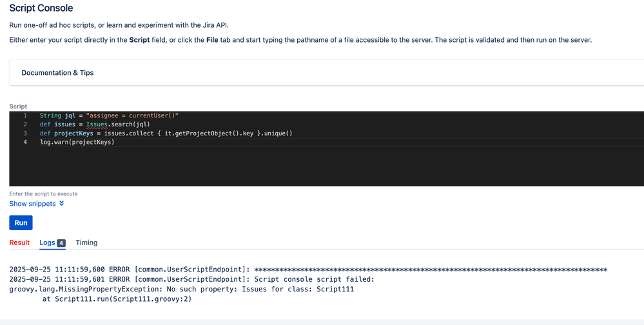
Task: Click line number 4 in editor gutter
Action: click(25, 143)
